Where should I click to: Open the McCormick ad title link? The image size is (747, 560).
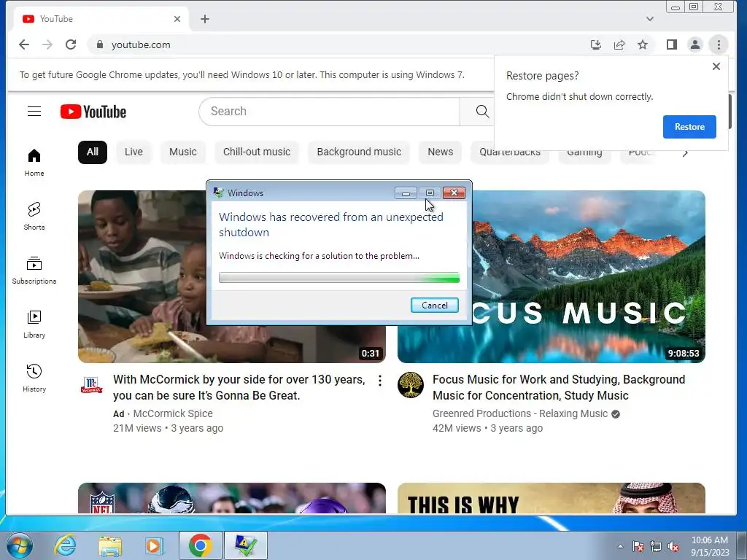click(239, 388)
